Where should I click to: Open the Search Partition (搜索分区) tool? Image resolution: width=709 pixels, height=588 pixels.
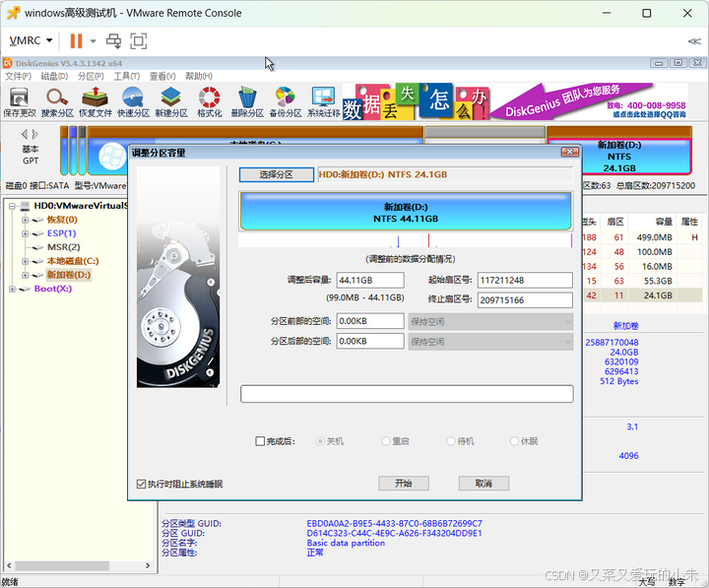point(57,101)
